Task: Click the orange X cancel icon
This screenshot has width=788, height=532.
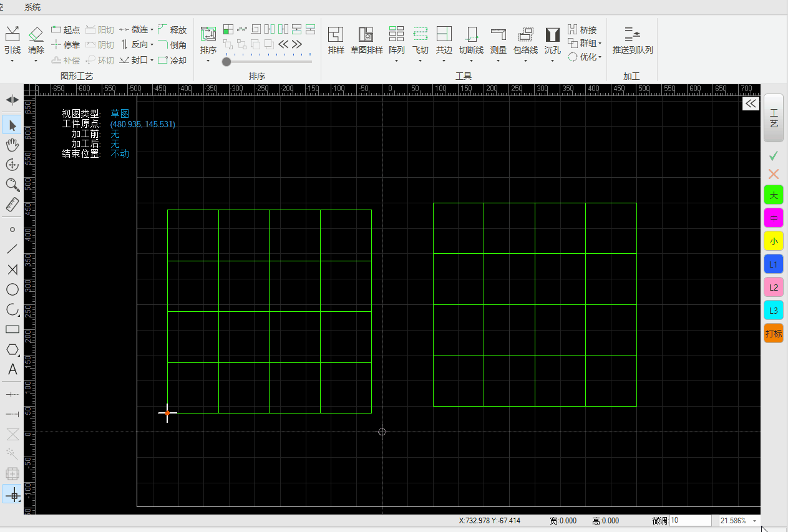Action: click(x=774, y=174)
